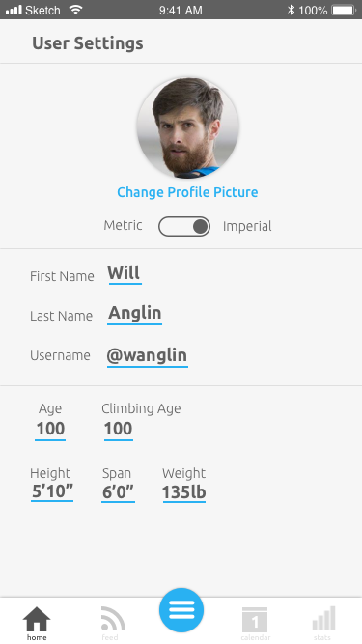Edit the Username field @wanglin
The height and width of the screenshot is (644, 362).
[x=148, y=356]
